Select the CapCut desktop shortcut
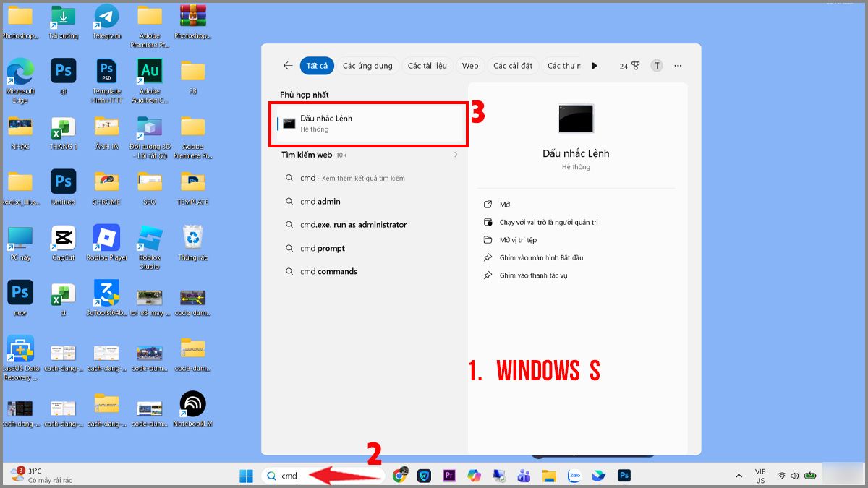868x488 pixels. click(63, 243)
